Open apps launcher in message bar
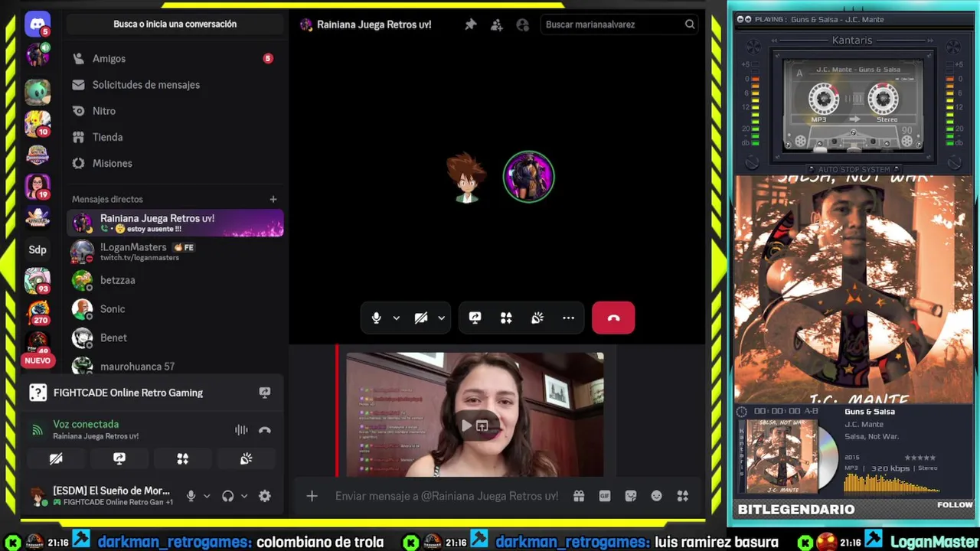The height and width of the screenshot is (551, 980). tap(682, 496)
